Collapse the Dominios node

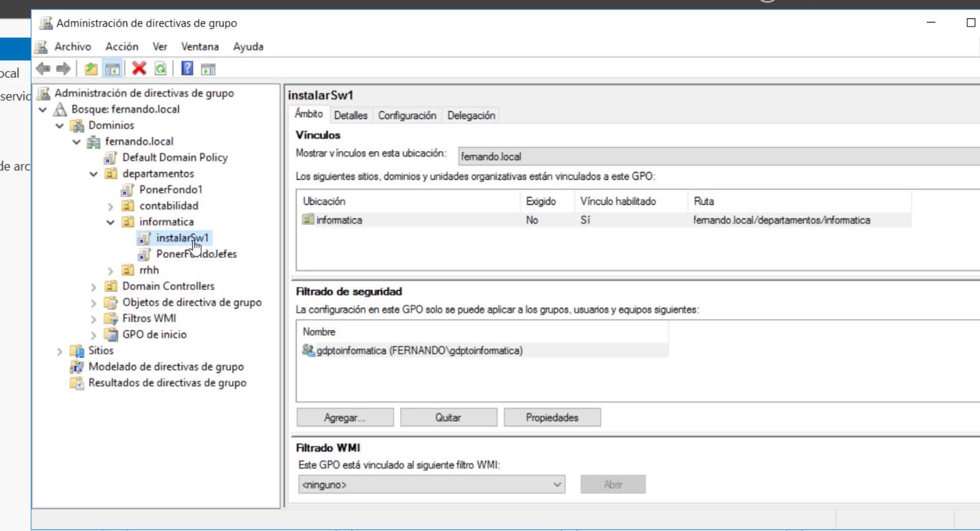[60, 126]
